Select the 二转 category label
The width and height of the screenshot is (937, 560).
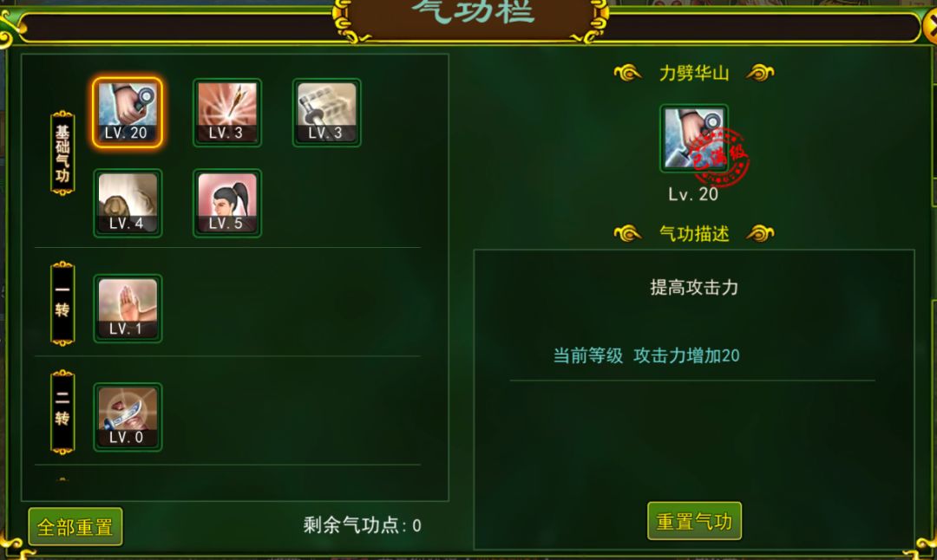click(62, 412)
